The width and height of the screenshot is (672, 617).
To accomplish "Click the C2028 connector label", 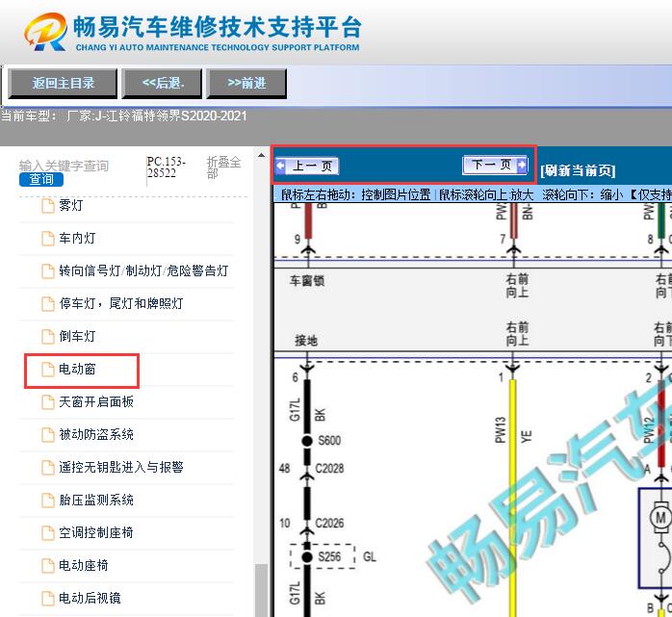I will coord(329,469).
